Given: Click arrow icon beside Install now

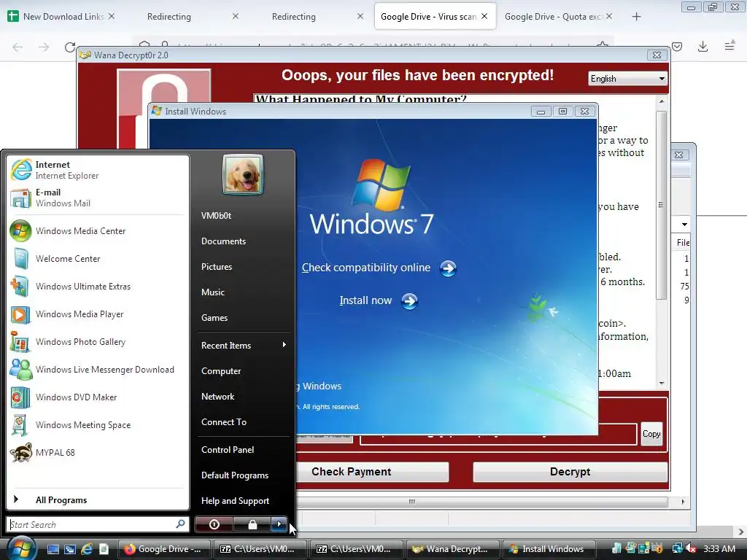Looking at the screenshot, I should click(409, 301).
